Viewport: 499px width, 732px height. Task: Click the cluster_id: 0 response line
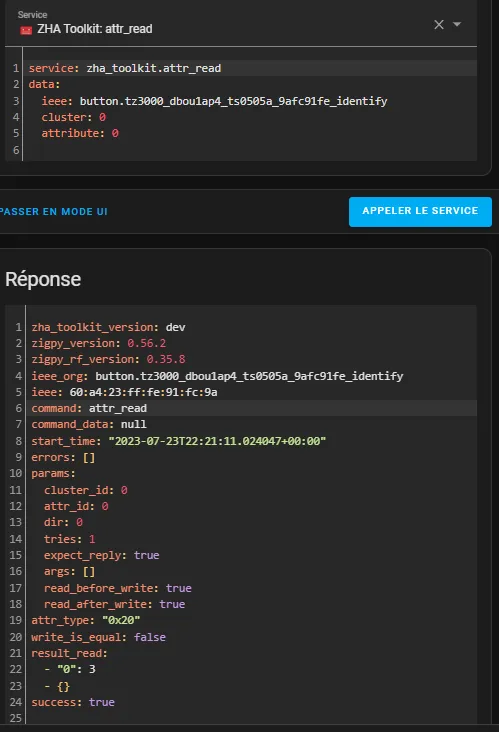coord(85,490)
